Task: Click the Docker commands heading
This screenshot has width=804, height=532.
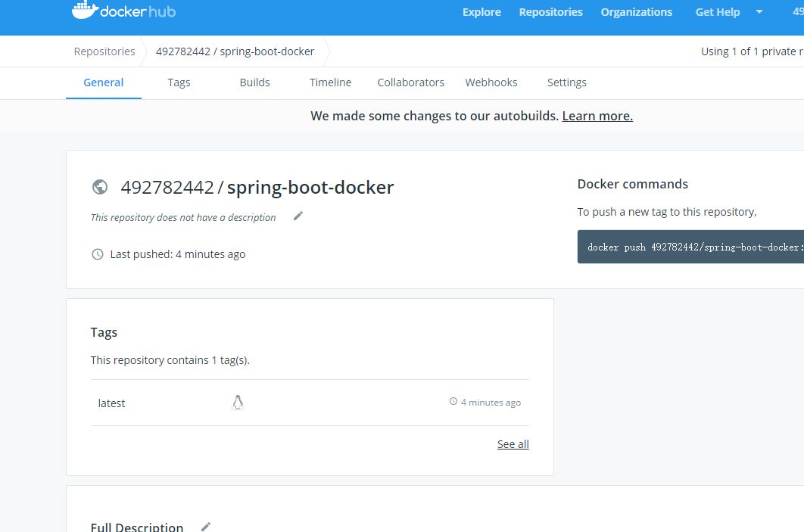Action: coord(633,184)
